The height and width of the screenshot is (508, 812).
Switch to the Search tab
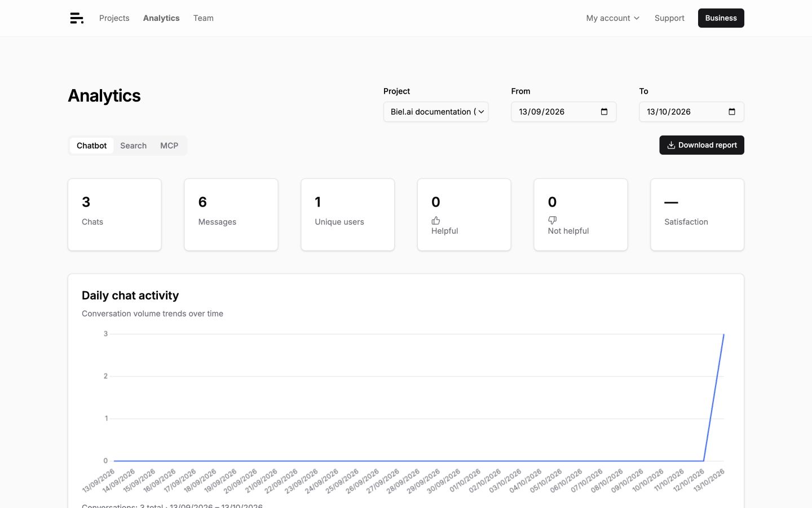133,146
